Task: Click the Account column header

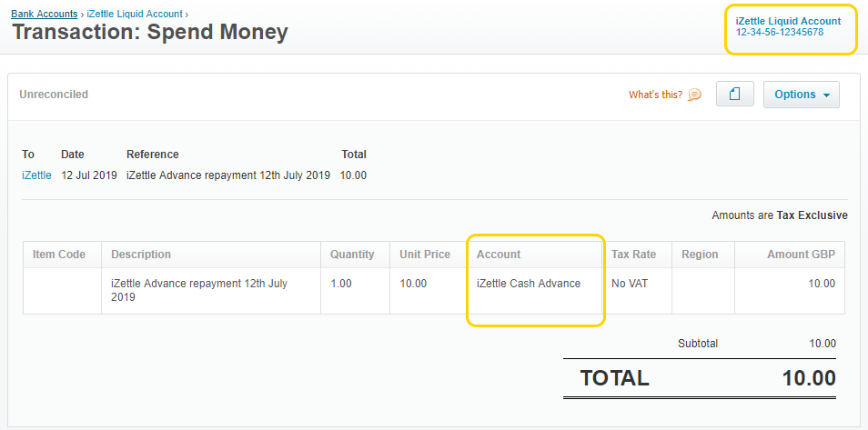Action: pyautogui.click(x=499, y=255)
